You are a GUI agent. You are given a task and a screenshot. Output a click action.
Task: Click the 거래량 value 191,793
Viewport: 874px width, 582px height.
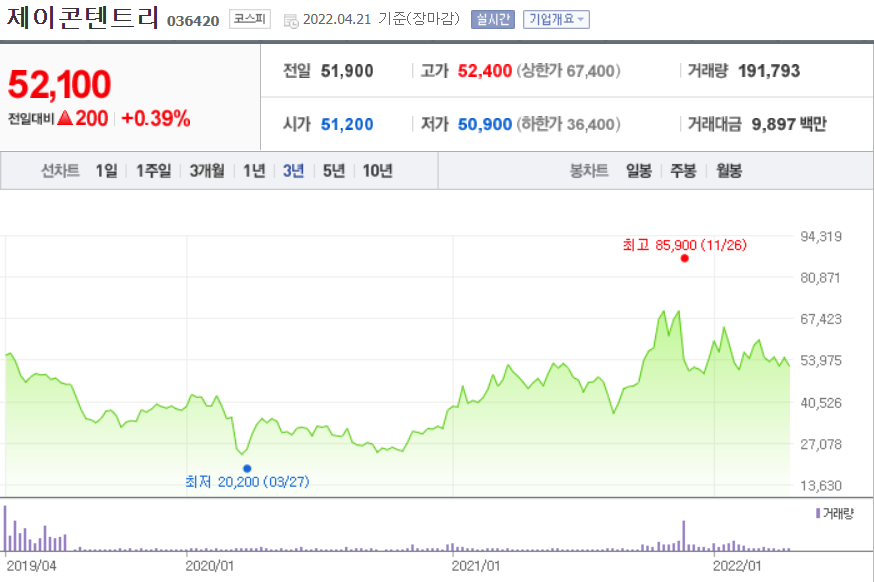[769, 71]
